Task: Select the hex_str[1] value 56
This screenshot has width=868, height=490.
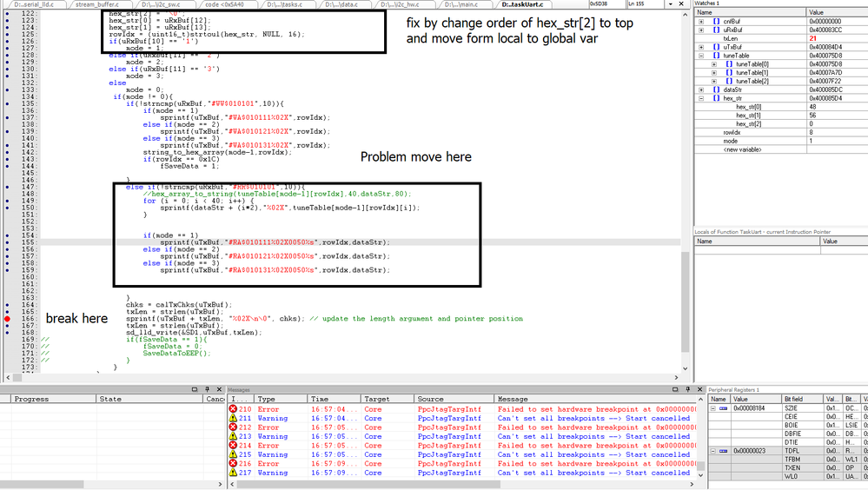Action: (812, 116)
